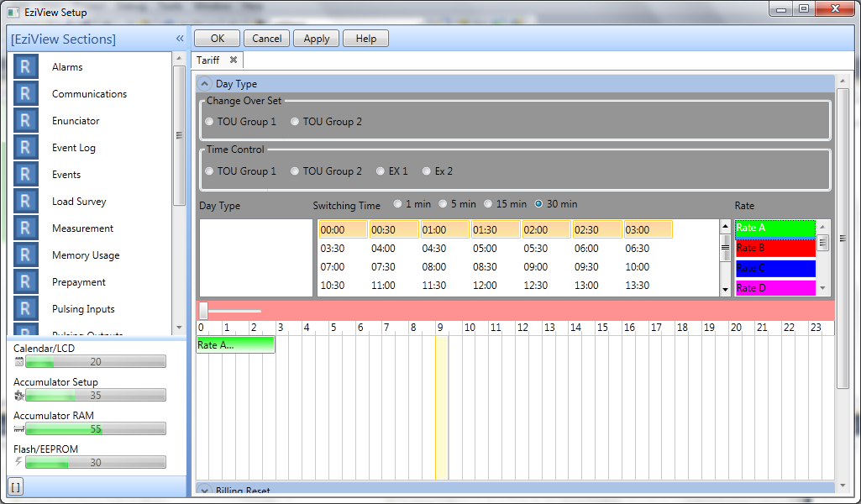Click the Accumulator Setup gear icon
The height and width of the screenshot is (504, 861).
click(x=18, y=396)
